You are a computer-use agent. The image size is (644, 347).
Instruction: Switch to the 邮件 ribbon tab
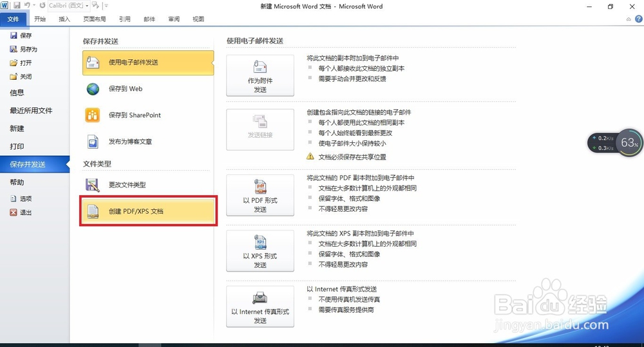[x=149, y=19]
